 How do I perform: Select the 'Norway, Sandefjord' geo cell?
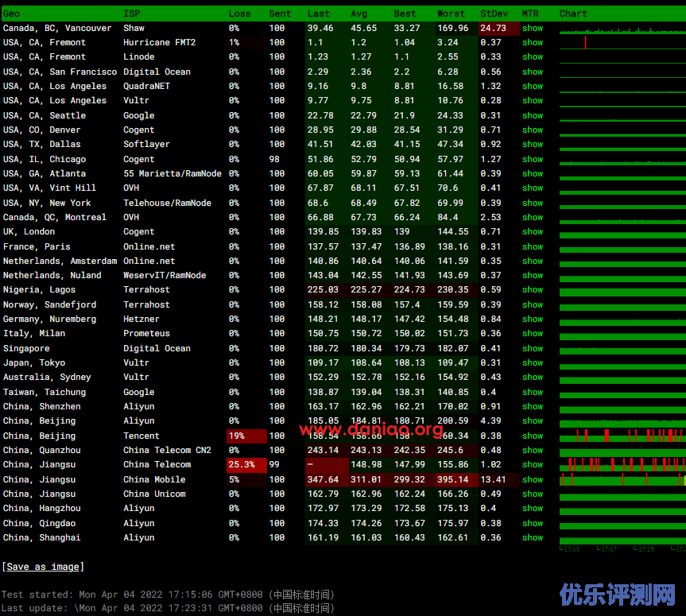49,304
